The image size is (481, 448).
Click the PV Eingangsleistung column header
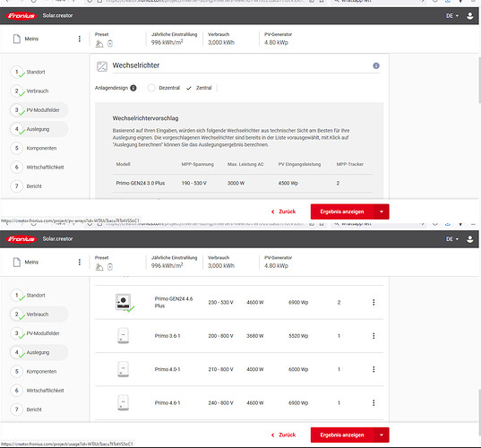[x=299, y=165]
